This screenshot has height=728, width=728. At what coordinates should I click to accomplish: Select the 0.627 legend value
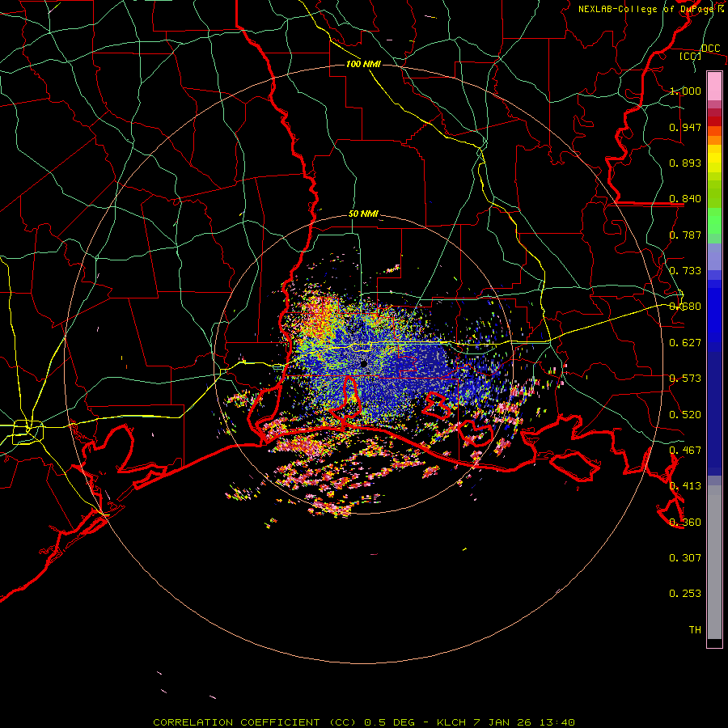(x=685, y=343)
